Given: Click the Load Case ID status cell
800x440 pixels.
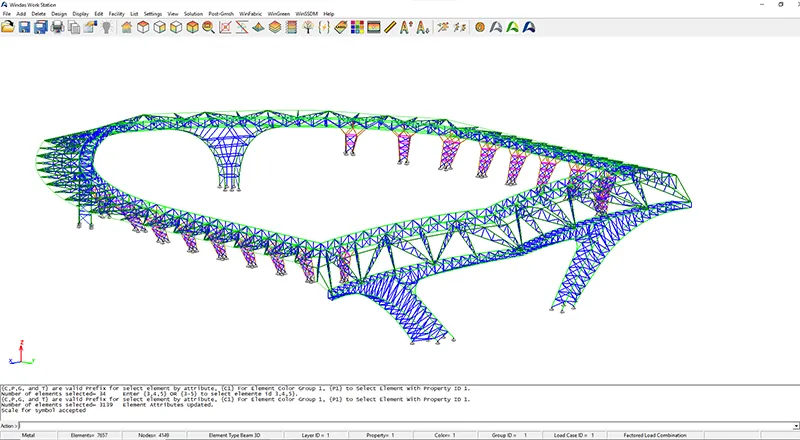Looking at the screenshot, I should 573,436.
